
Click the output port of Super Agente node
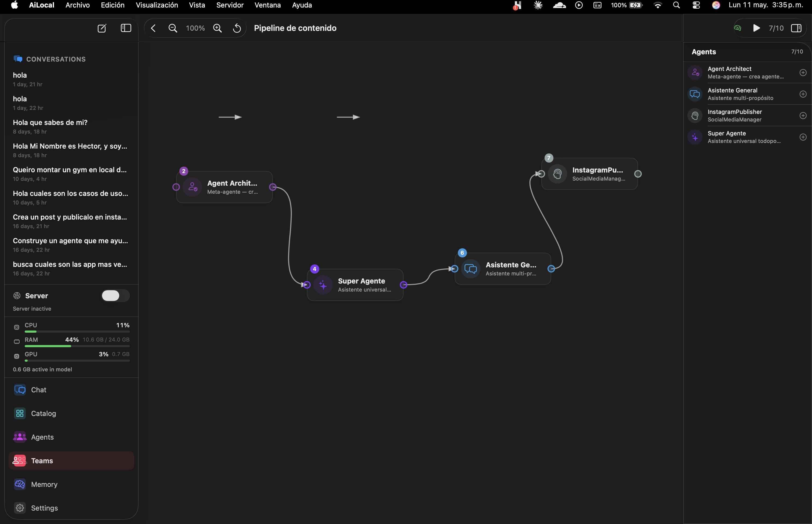click(x=404, y=285)
